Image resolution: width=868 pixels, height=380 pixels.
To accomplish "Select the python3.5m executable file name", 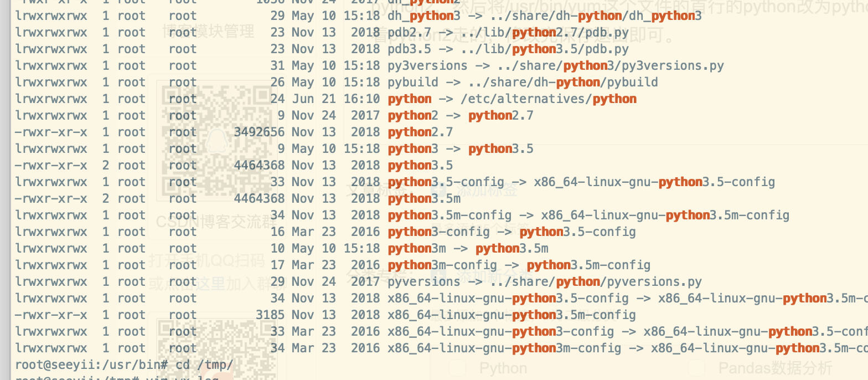I will [424, 198].
